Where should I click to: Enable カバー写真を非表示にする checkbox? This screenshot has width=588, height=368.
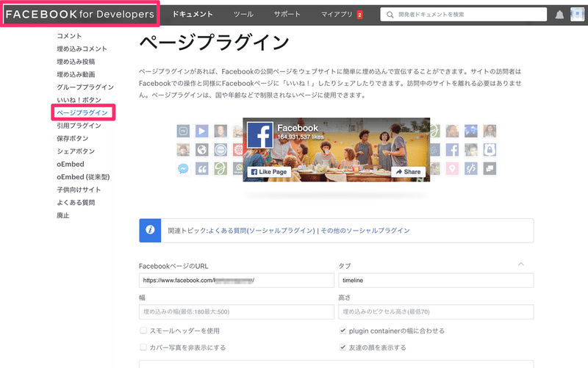[143, 347]
